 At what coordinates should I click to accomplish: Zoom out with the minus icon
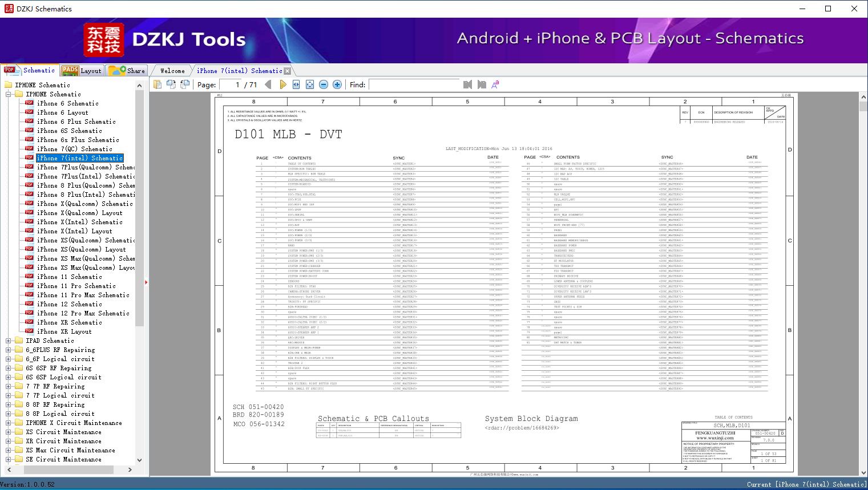(324, 84)
